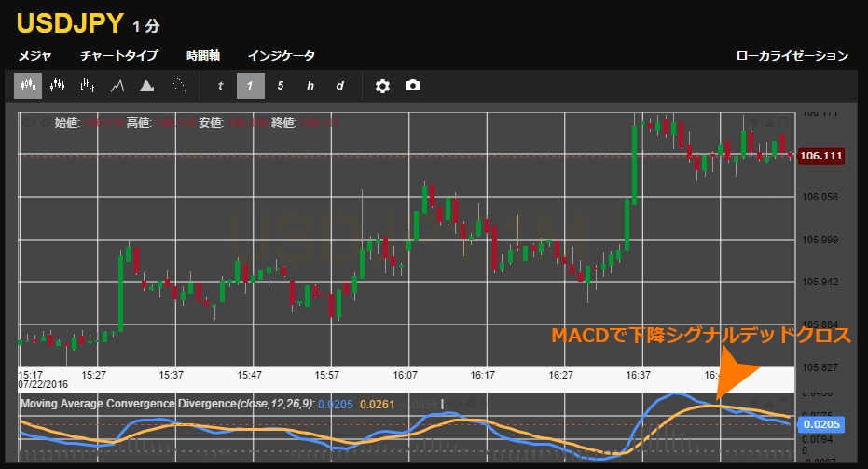Viewport: 868px width, 469px height.
Task: Open the ローカライゼーション menu
Action: pyautogui.click(x=792, y=55)
